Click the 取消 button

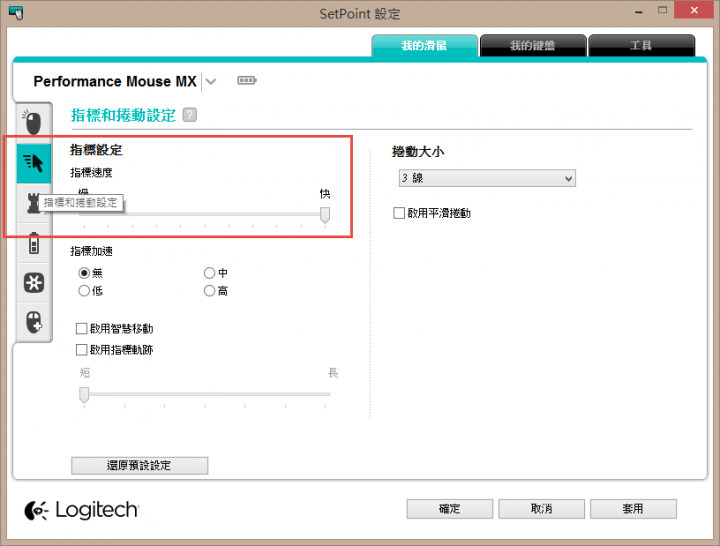tap(541, 509)
